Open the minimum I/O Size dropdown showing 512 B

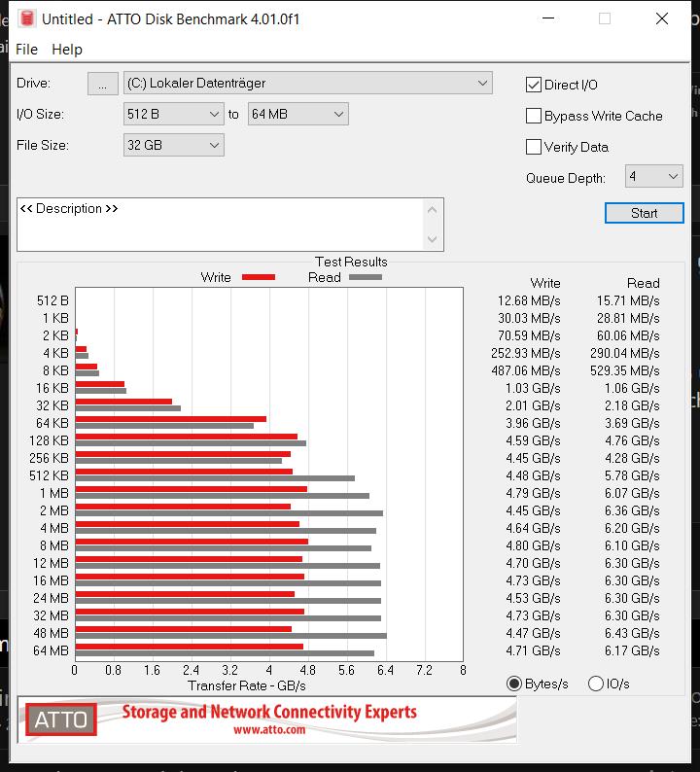(x=174, y=114)
